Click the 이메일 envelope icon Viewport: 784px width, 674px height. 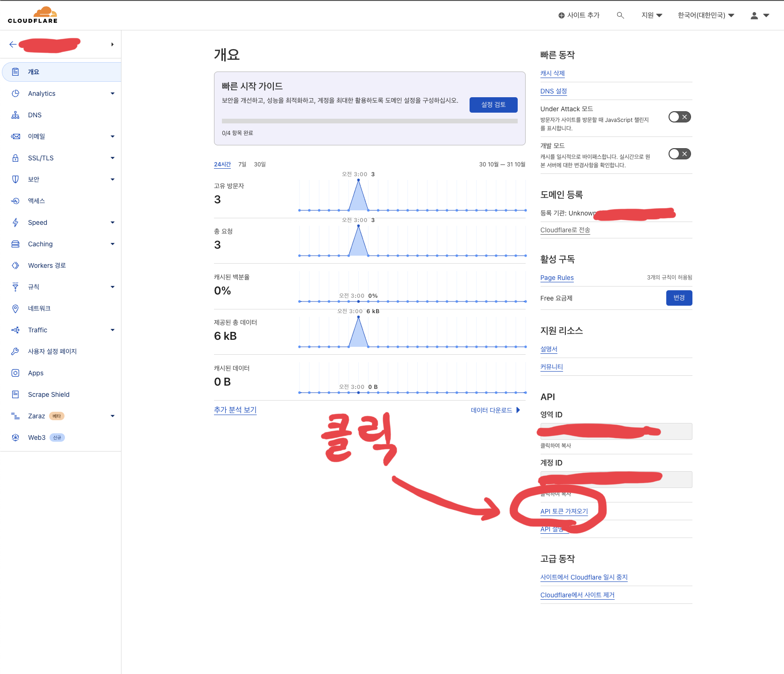15,136
